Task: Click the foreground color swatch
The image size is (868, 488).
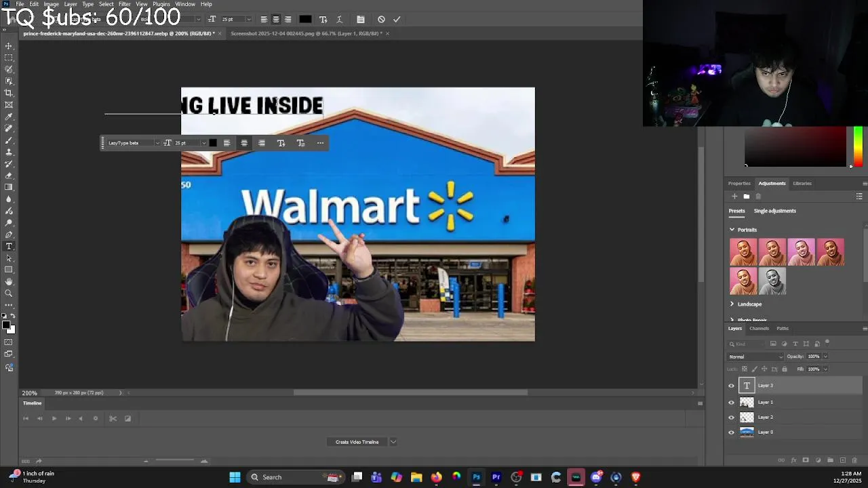Action: click(6, 326)
